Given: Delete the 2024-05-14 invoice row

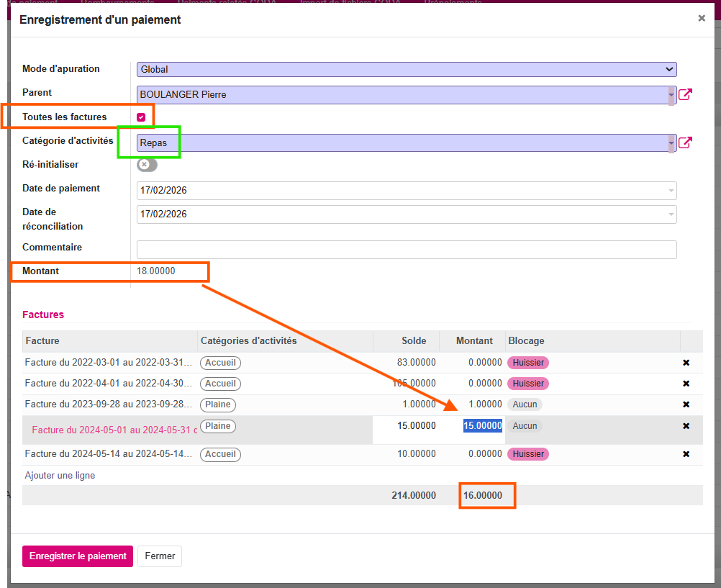Looking at the screenshot, I should [686, 454].
